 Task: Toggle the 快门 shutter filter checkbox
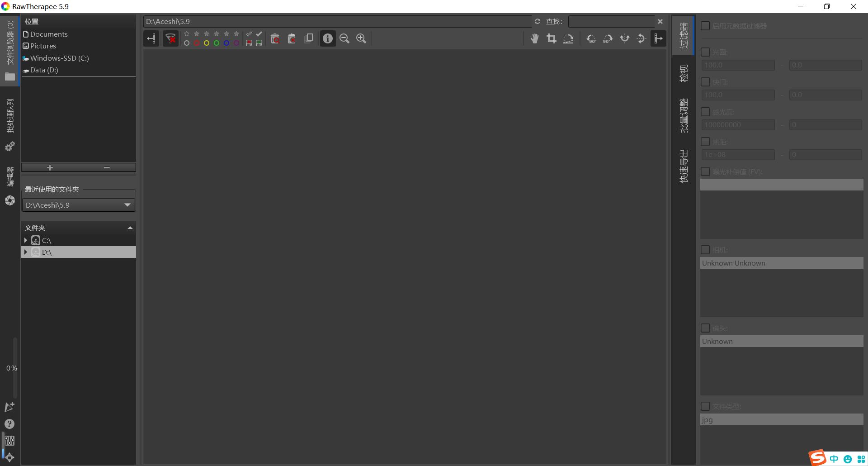click(705, 82)
